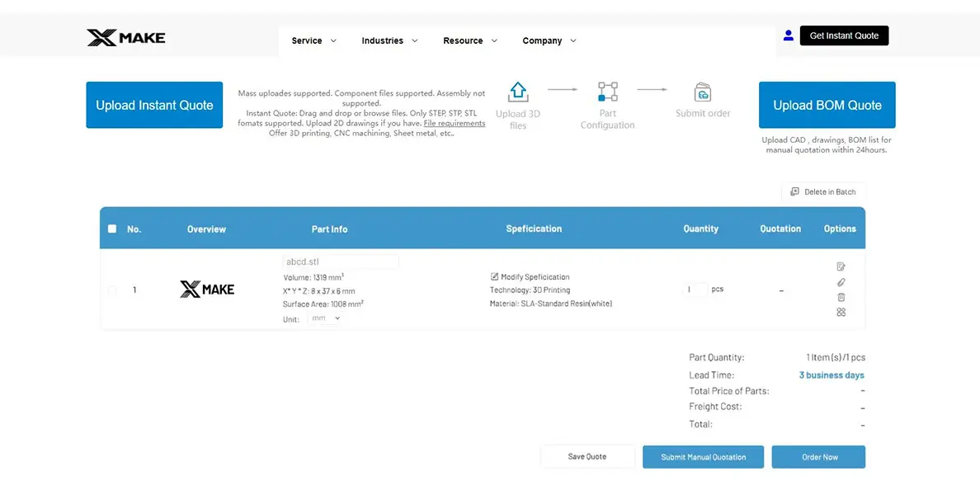The image size is (980, 495).
Task: Open the Unit mm dropdown
Action: coord(324,318)
